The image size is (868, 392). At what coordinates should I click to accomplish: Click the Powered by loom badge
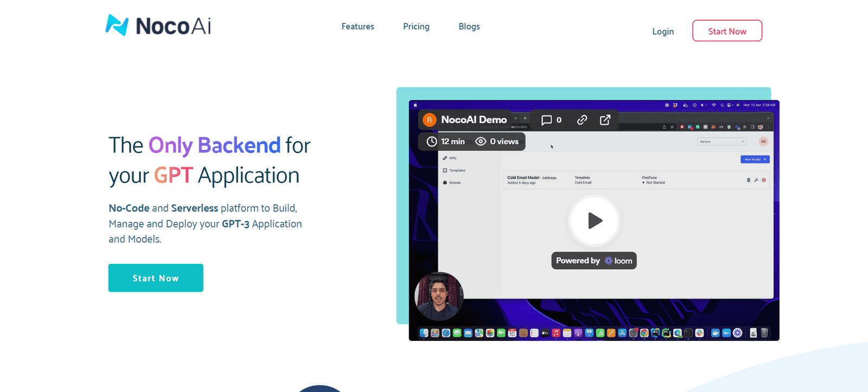coord(593,261)
